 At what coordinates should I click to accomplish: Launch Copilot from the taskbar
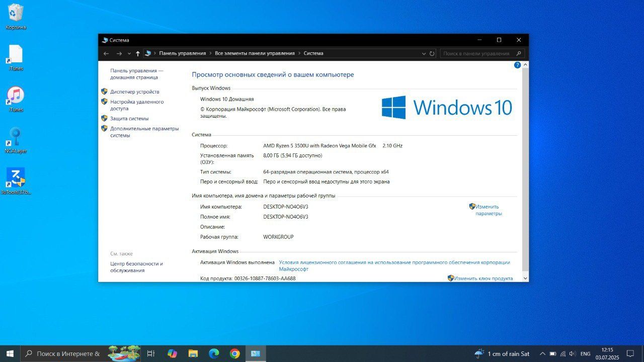coord(172,354)
